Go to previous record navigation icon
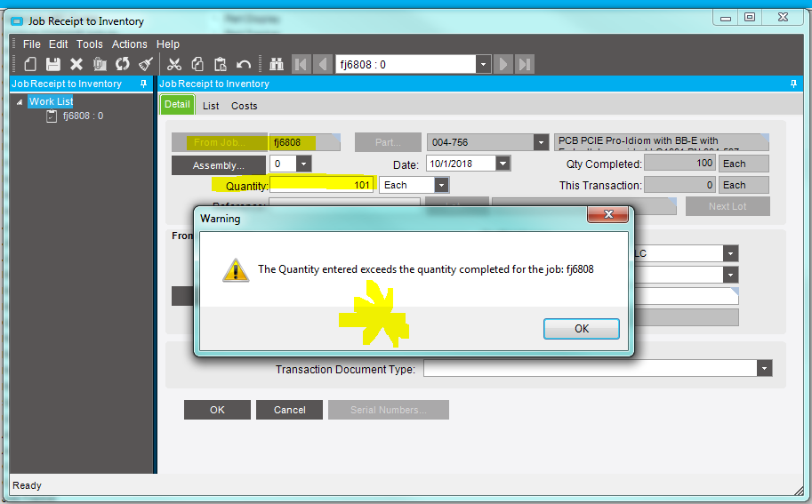Image resolution: width=812 pixels, height=504 pixels. point(323,65)
